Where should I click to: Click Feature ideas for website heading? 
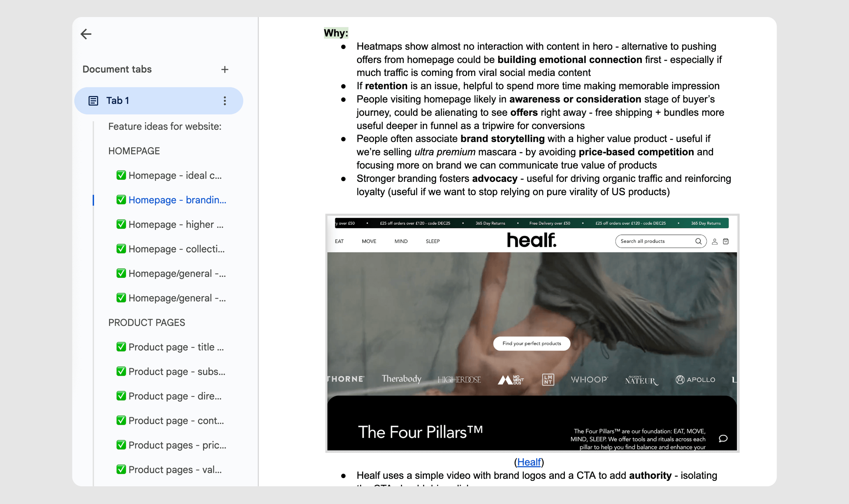coord(165,126)
